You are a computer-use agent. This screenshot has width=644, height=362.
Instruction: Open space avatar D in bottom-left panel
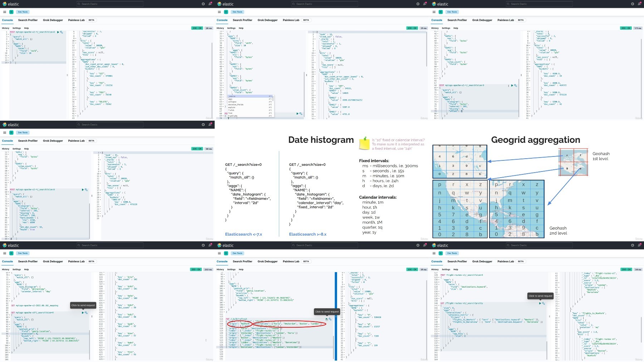11,253
